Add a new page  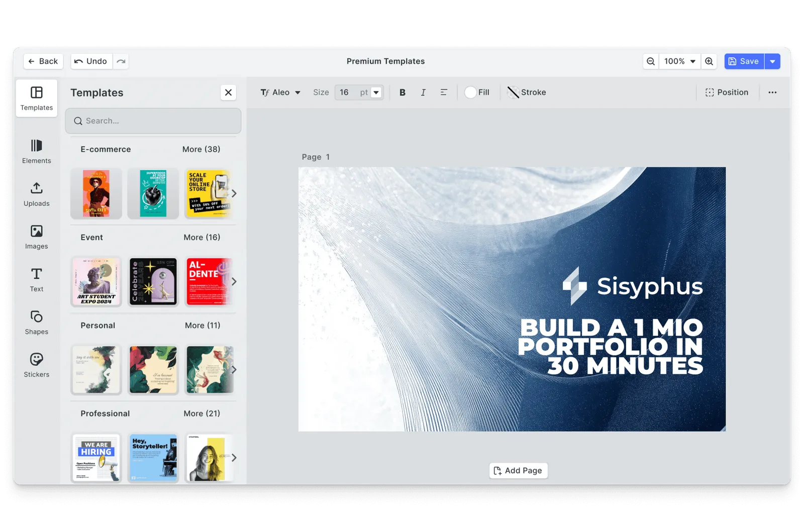518,471
